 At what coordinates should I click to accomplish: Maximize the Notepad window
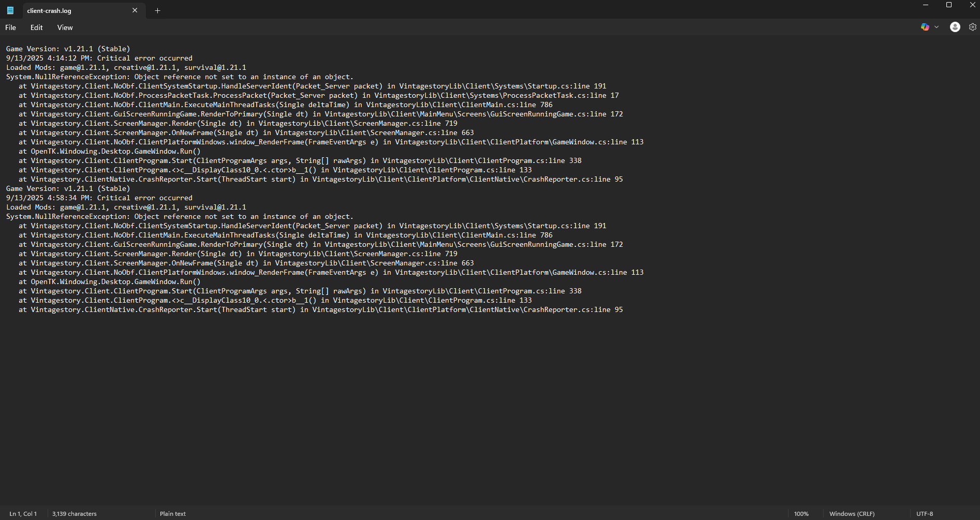pos(948,5)
